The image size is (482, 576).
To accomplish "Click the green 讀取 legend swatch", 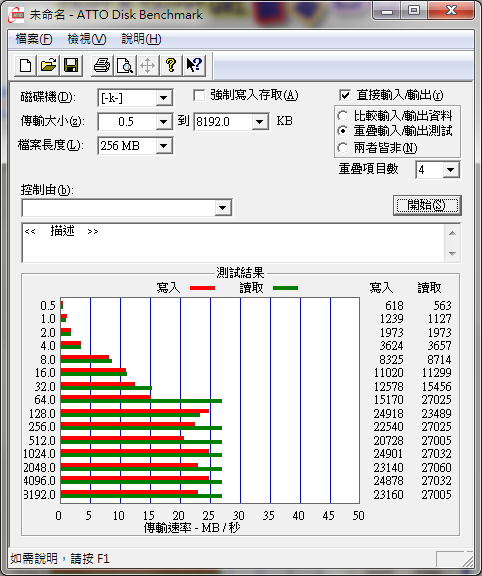I will click(x=285, y=288).
